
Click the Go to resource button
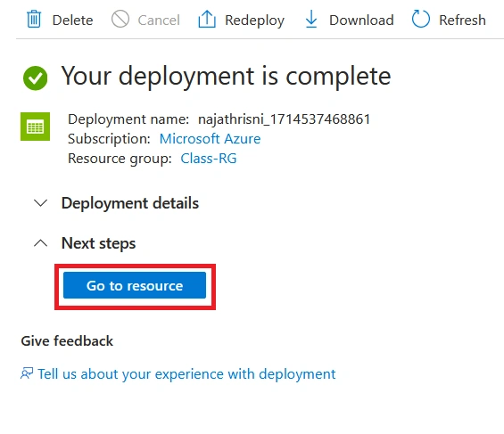[x=135, y=285]
